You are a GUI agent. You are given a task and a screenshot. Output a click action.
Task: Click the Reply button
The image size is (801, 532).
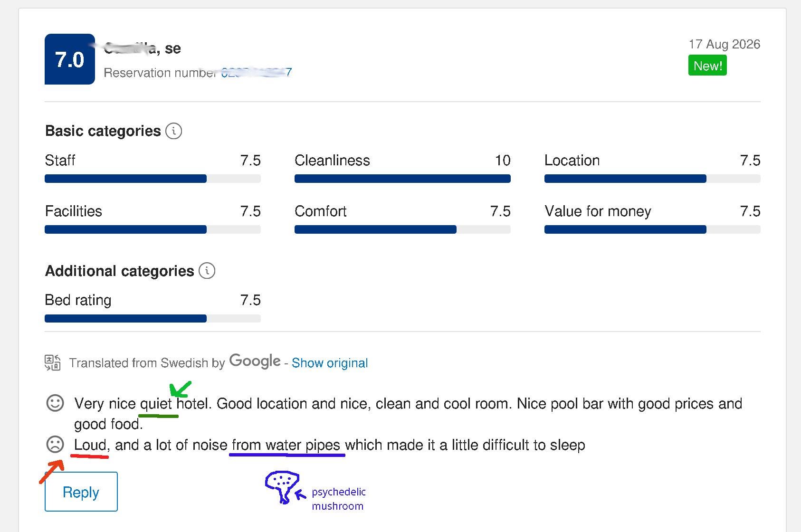pos(81,492)
